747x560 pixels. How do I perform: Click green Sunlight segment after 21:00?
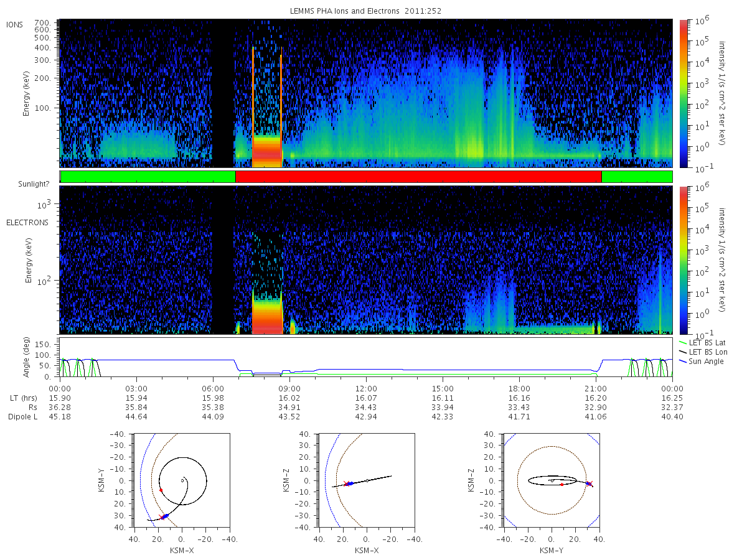click(637, 177)
